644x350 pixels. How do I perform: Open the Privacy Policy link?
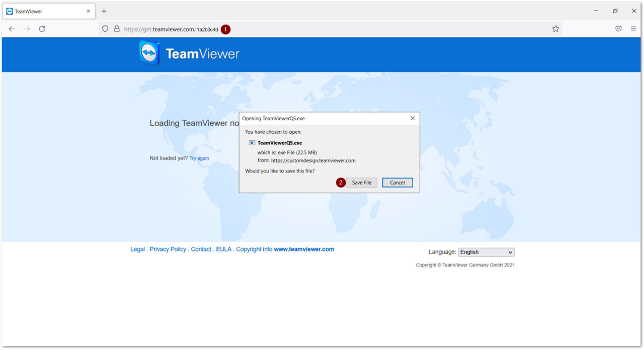click(x=168, y=249)
